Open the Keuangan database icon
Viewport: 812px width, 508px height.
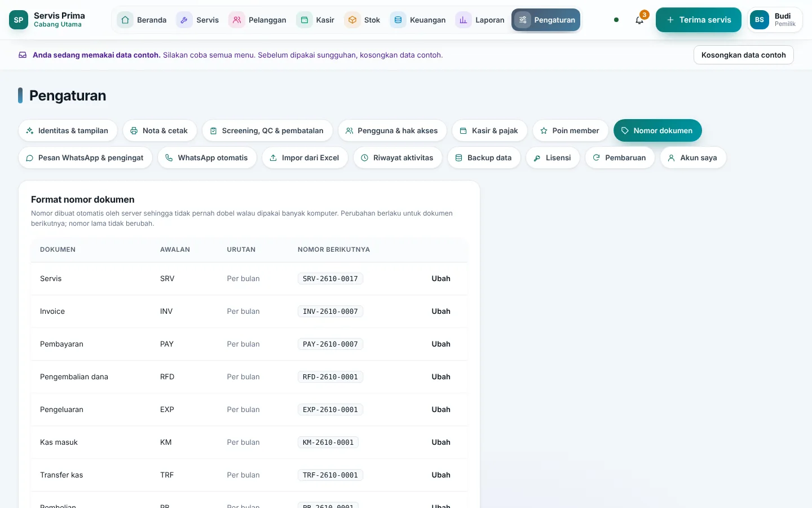pyautogui.click(x=398, y=20)
